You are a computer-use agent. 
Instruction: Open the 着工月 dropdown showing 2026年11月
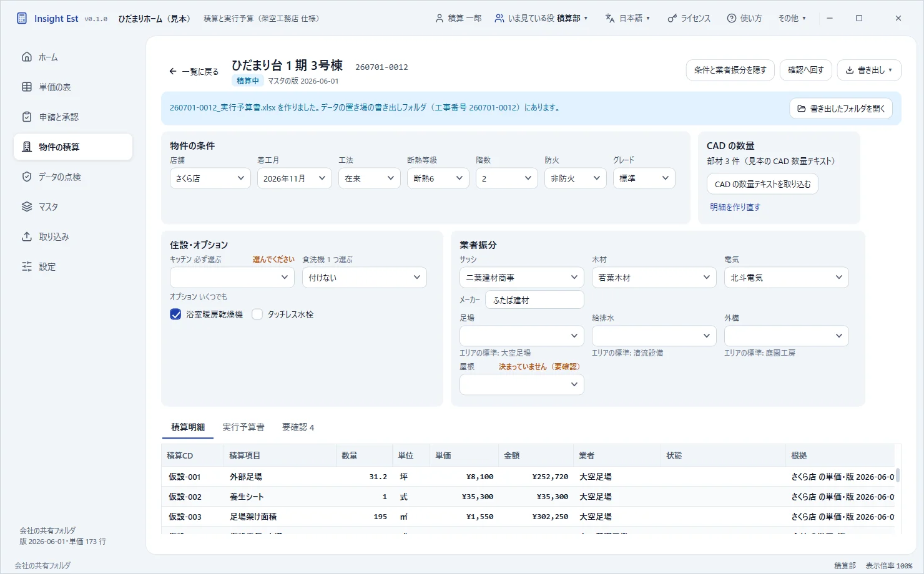click(x=295, y=178)
